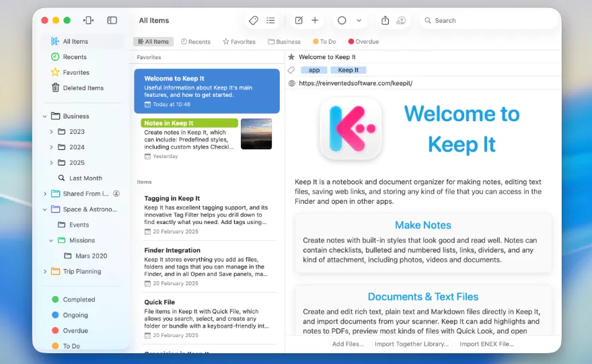The width and height of the screenshot is (592, 364).
Task: Select the Tagging in Keep It item
Action: pyautogui.click(x=207, y=215)
